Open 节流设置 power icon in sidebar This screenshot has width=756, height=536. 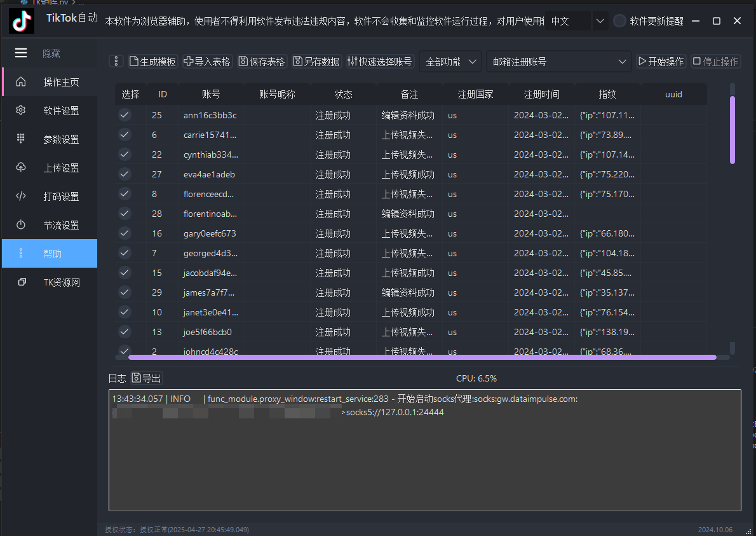coord(21,225)
